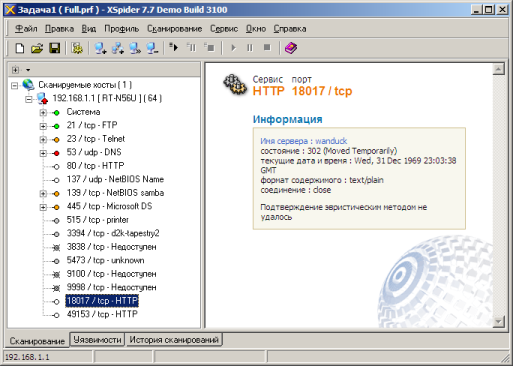The image size is (513, 366).
Task: Open the Сканирование menu
Action: [175, 29]
